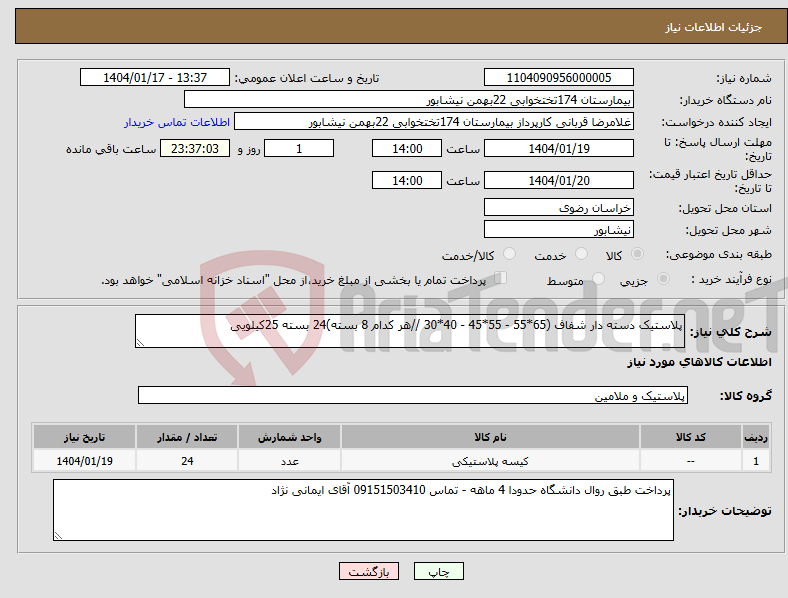Click the price validity time 14:00 field
This screenshot has width=788, height=598.
point(407,180)
